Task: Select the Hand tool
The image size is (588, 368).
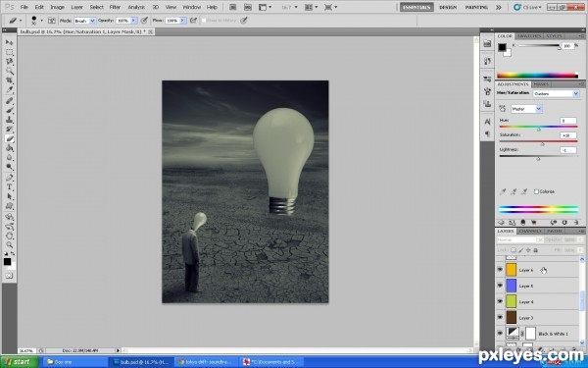Action: 10,236
